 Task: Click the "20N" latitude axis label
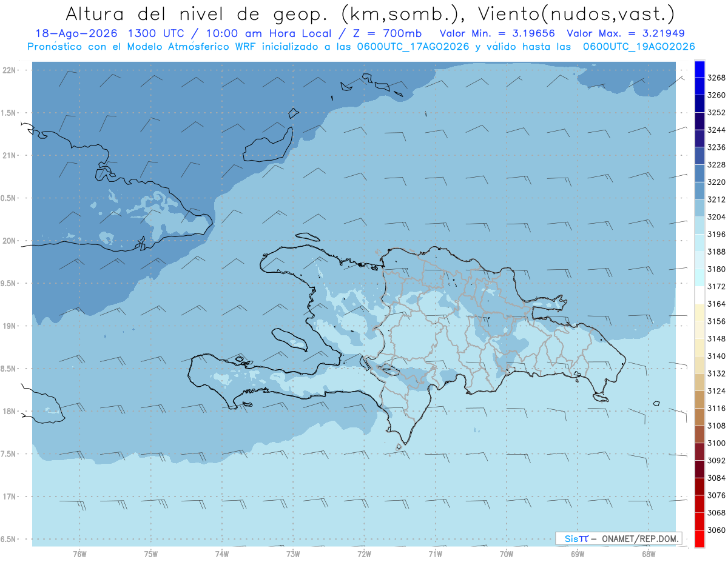pyautogui.click(x=10, y=241)
